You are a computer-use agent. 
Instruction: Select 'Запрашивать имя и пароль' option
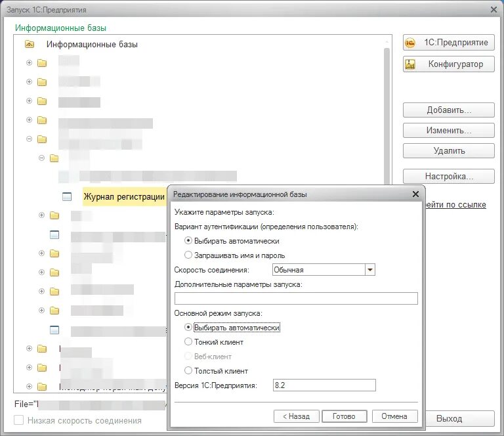(188, 255)
